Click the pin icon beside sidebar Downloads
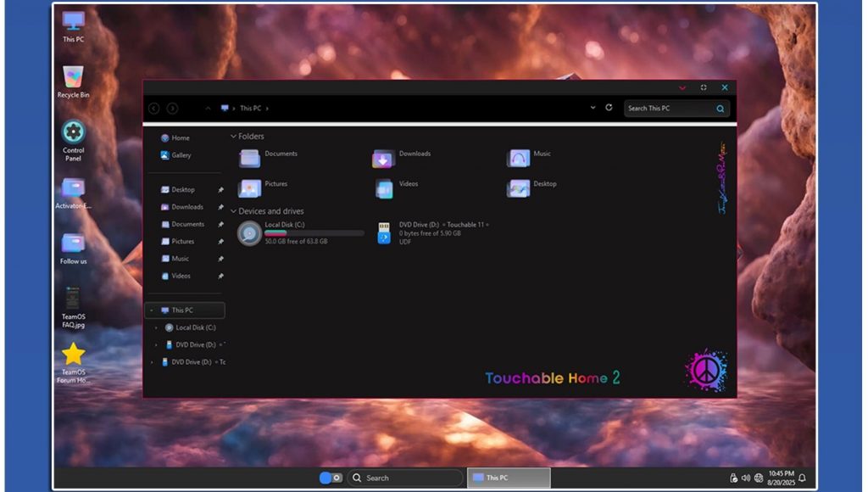Screen dimensions: 868x492 coord(220,207)
